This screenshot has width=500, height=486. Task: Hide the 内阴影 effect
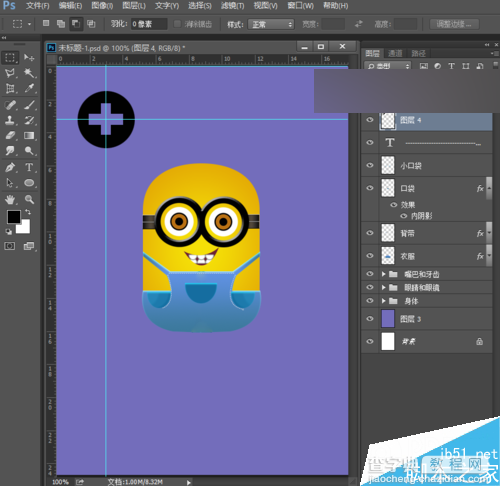coord(404,216)
